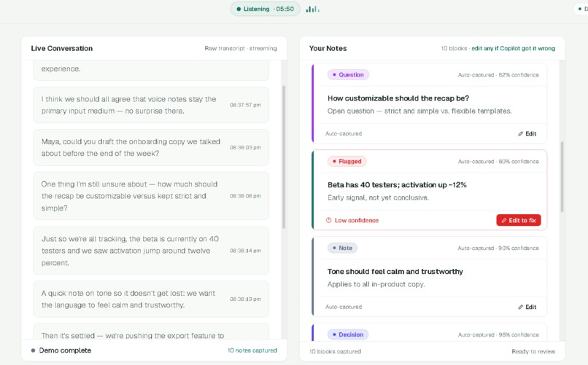The image size is (588, 365).
Task: Click the Your Notes scrollbar
Action: coord(562,177)
